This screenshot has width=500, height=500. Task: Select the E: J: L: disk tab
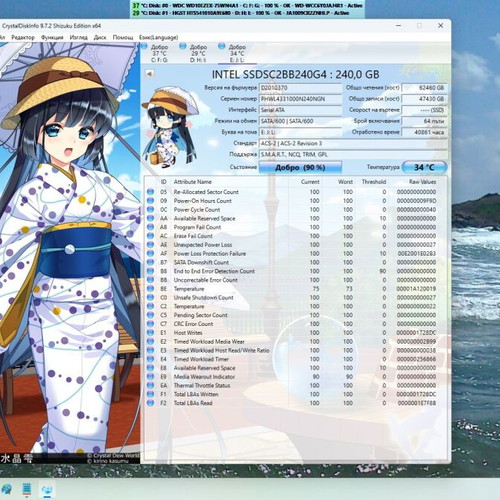(x=237, y=53)
